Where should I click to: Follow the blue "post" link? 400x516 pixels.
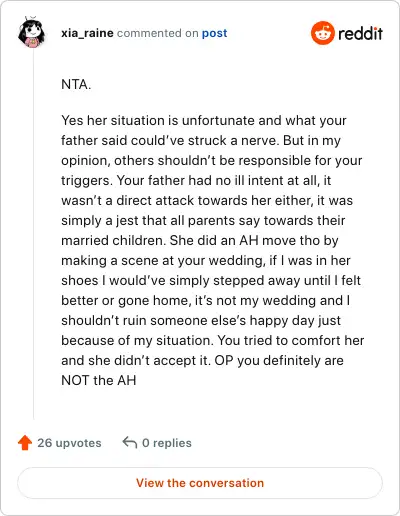[215, 33]
